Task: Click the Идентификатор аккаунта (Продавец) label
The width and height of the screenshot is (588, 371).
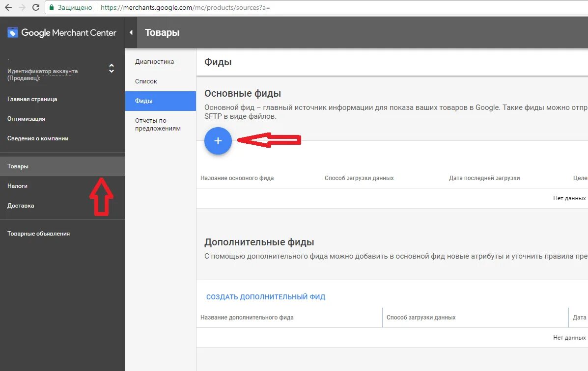Action: (42, 74)
